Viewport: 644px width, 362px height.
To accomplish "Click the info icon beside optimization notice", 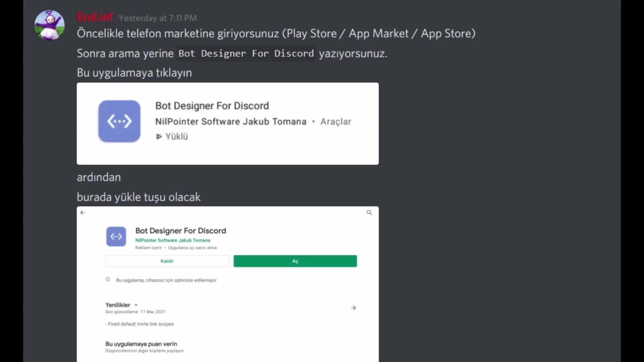I will pos(108,279).
